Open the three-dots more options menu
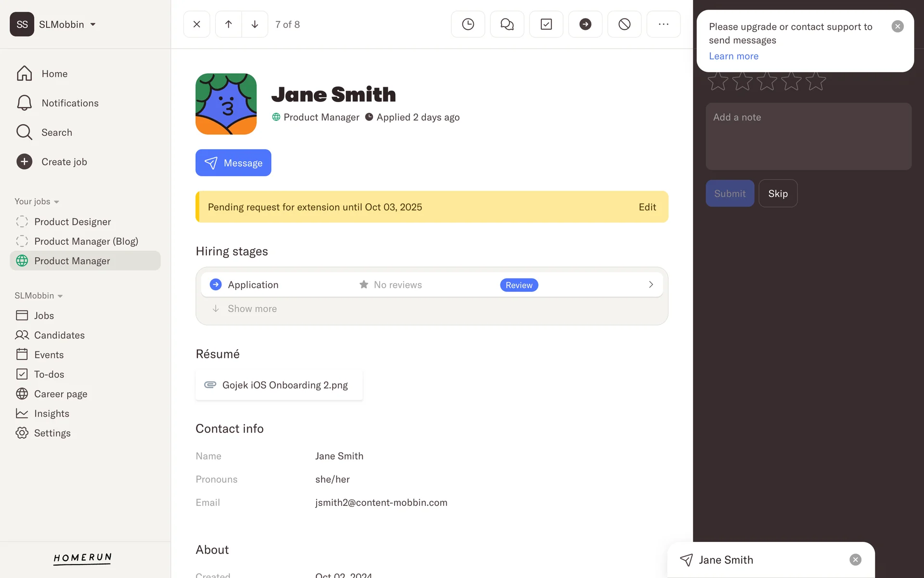 [663, 24]
